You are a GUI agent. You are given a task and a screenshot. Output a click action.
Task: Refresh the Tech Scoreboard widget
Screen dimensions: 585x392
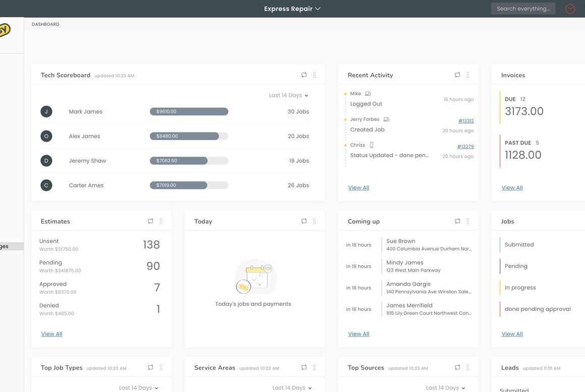(x=304, y=75)
